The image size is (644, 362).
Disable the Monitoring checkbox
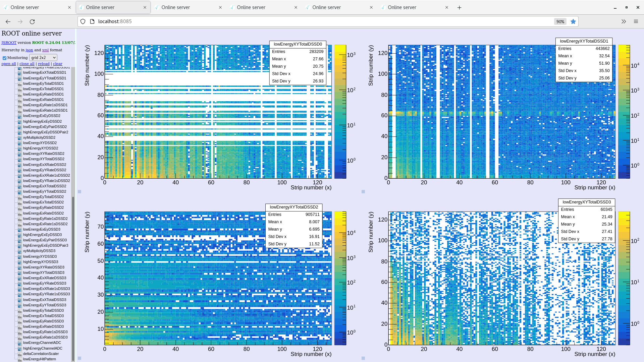click(4, 57)
